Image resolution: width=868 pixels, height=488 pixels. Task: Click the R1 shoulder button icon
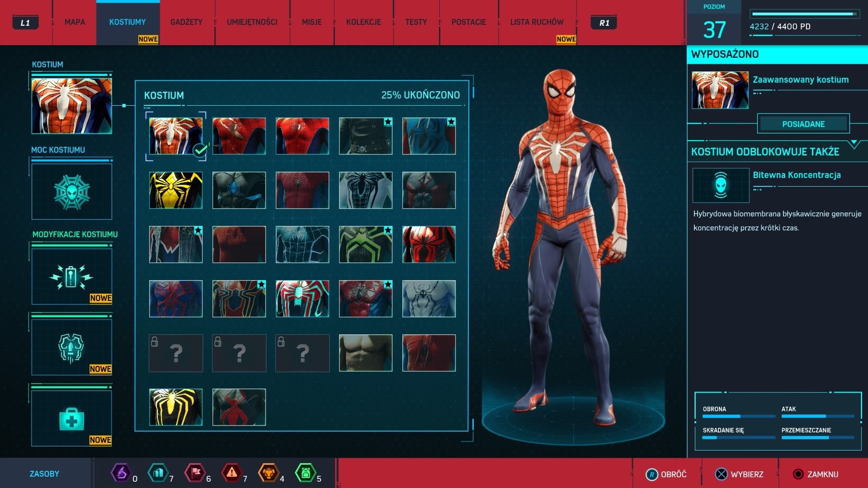[604, 23]
